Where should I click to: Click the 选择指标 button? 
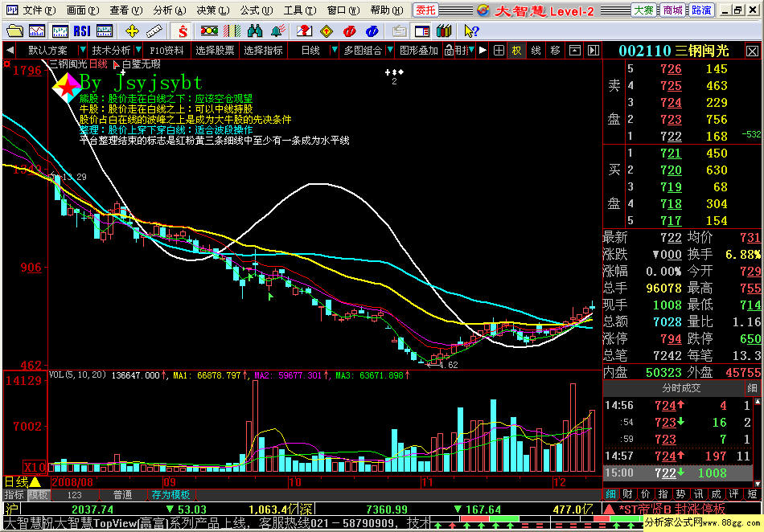pyautogui.click(x=263, y=50)
